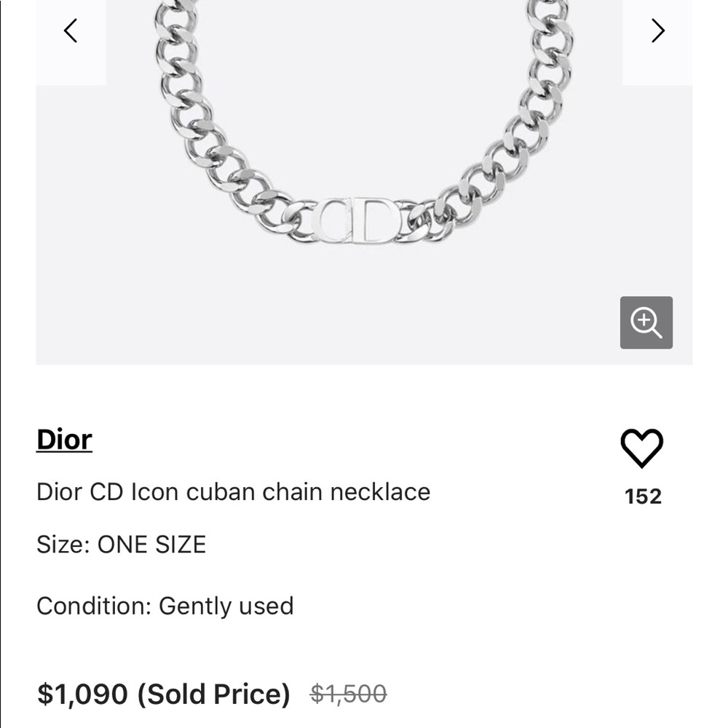The image size is (728, 728).
Task: Click the underlined Dior link
Action: (63, 438)
